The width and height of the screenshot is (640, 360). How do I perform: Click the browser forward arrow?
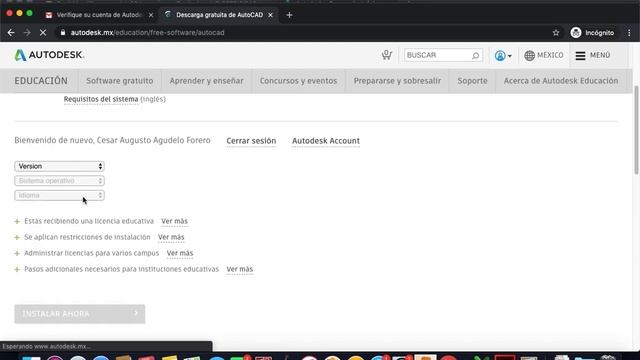point(27,33)
